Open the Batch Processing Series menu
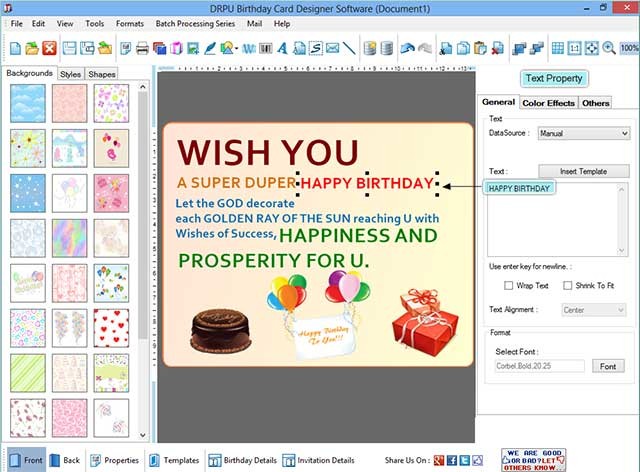The width and height of the screenshot is (640, 472). point(193,22)
